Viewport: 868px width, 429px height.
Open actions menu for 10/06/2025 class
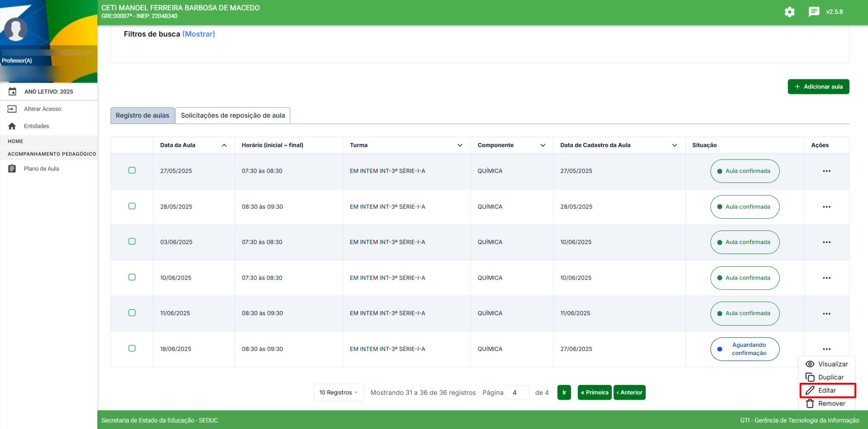(x=826, y=278)
